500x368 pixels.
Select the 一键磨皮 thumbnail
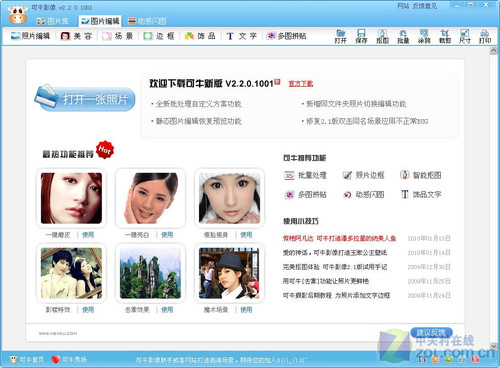click(x=71, y=198)
